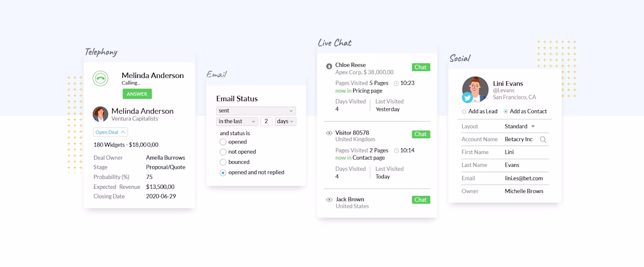The height and width of the screenshot is (267, 644).
Task: Click the eye icon beside Visitor 80578
Action: [329, 133]
